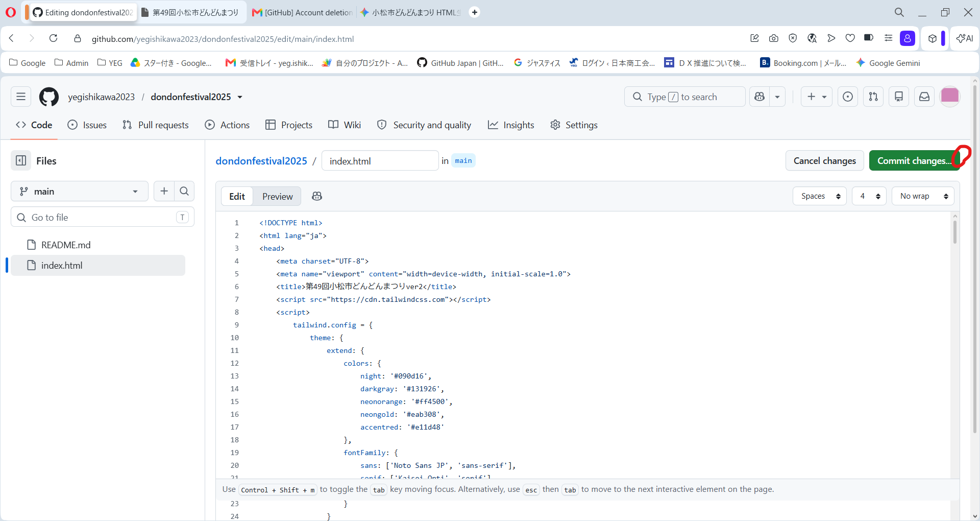Click the Cancel changes button

pos(824,161)
